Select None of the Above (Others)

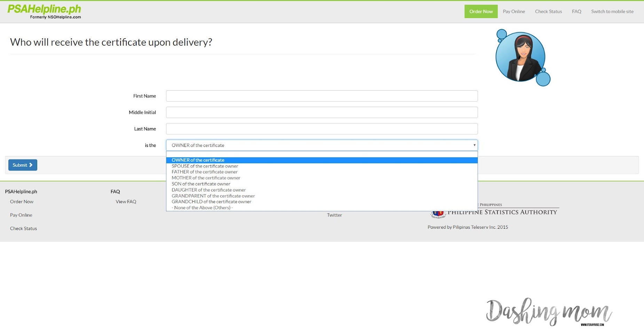[x=322, y=208]
